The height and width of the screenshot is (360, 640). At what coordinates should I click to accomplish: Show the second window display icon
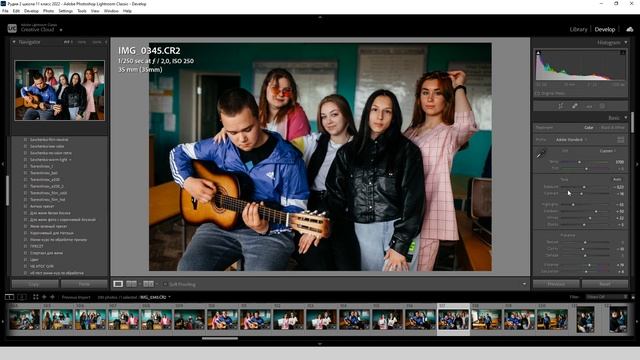(22, 297)
